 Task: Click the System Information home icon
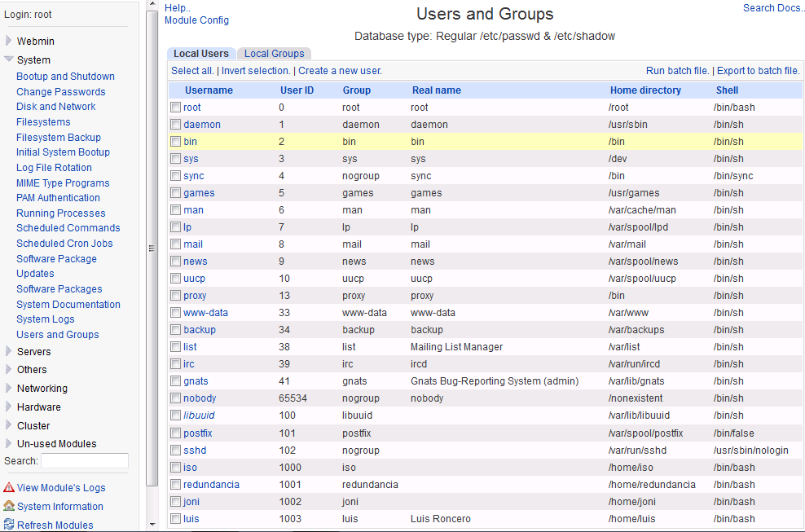9,506
